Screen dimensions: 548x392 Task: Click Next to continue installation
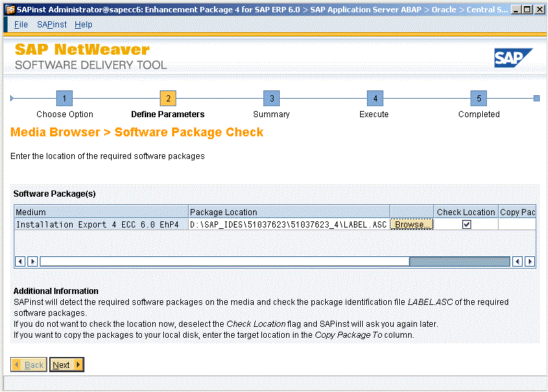(x=67, y=365)
